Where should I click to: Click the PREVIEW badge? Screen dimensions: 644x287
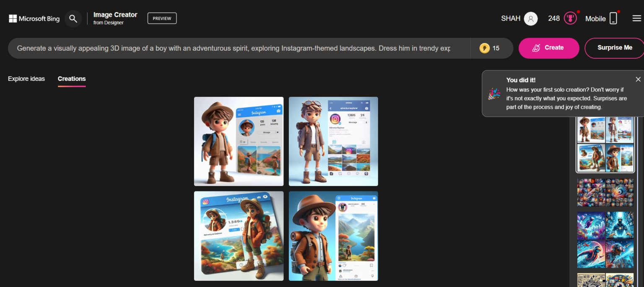162,18
